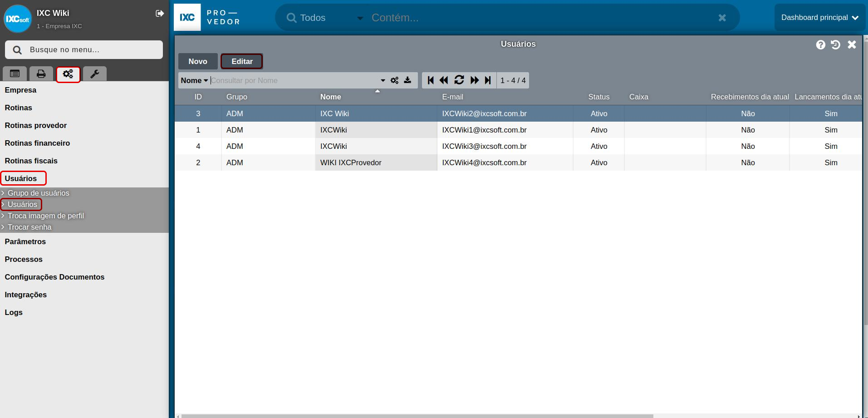Open the printer tab icon in sidebar
Viewport: 868px width, 418px height.
[41, 74]
